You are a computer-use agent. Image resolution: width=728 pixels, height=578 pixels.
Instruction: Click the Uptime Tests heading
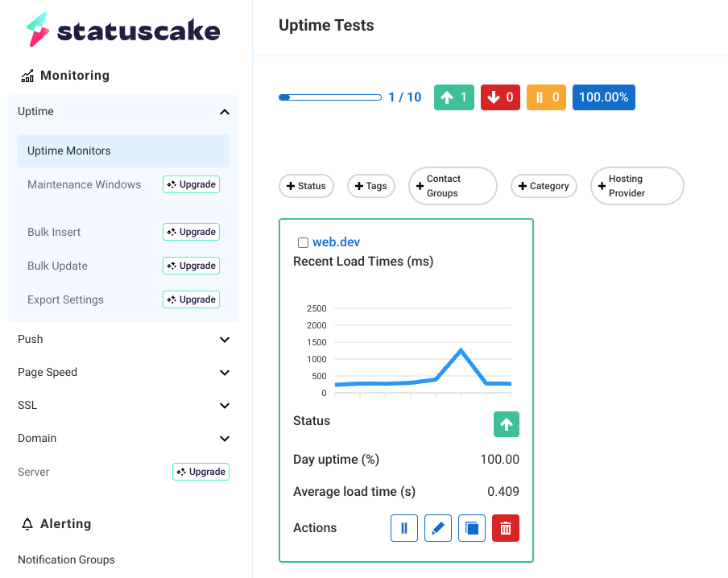(x=326, y=25)
